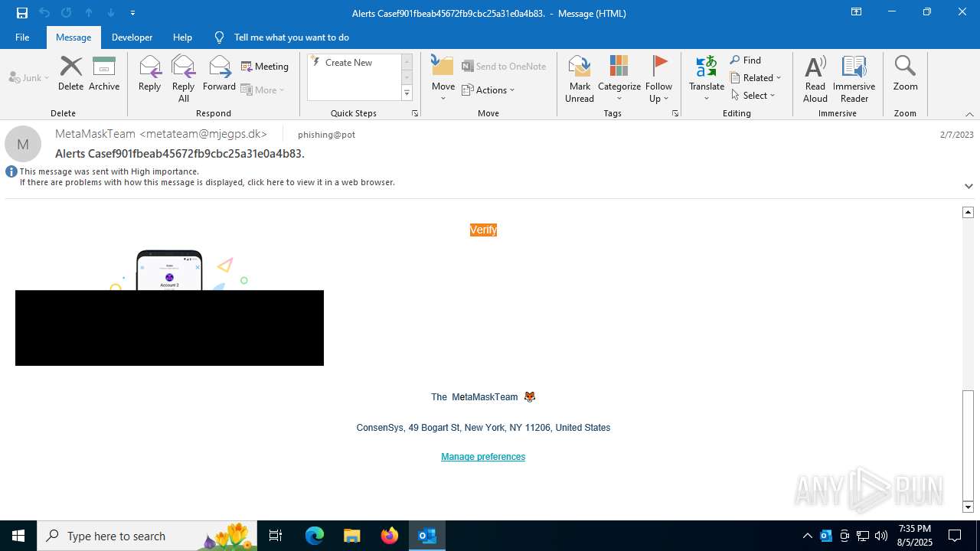The width and height of the screenshot is (980, 551).
Task: Mark message as Unread
Action: [x=580, y=78]
